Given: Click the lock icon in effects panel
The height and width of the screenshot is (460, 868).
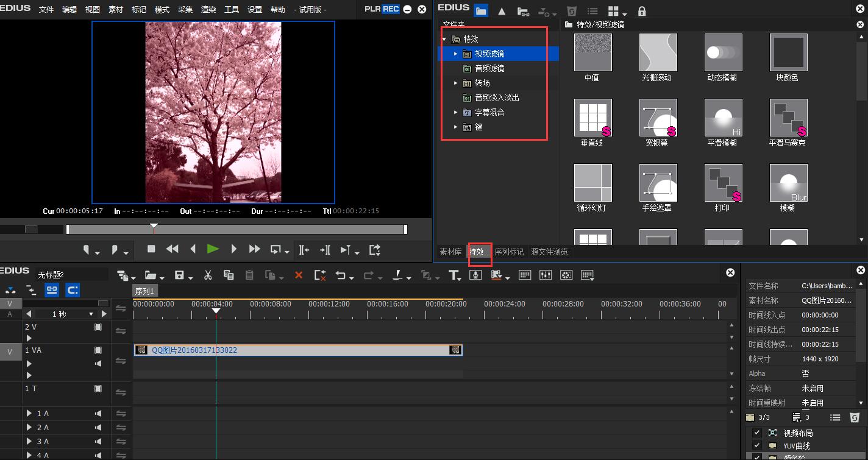Looking at the screenshot, I should (641, 12).
